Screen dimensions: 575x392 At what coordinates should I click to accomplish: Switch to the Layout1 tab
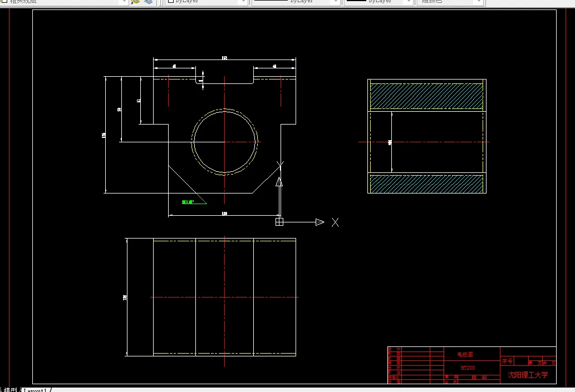point(35,390)
